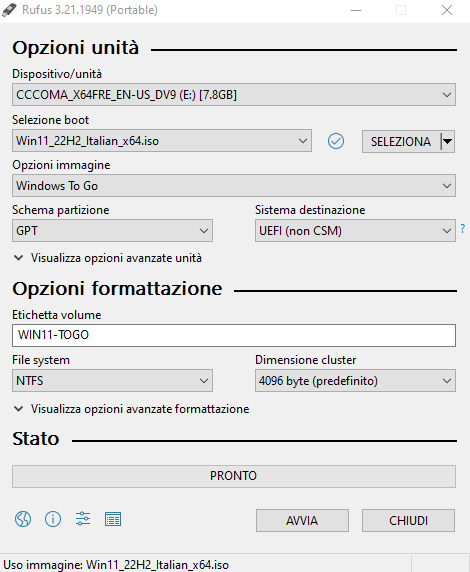Open the File system NTFS dropdown
The width and height of the screenshot is (470, 572).
(112, 380)
